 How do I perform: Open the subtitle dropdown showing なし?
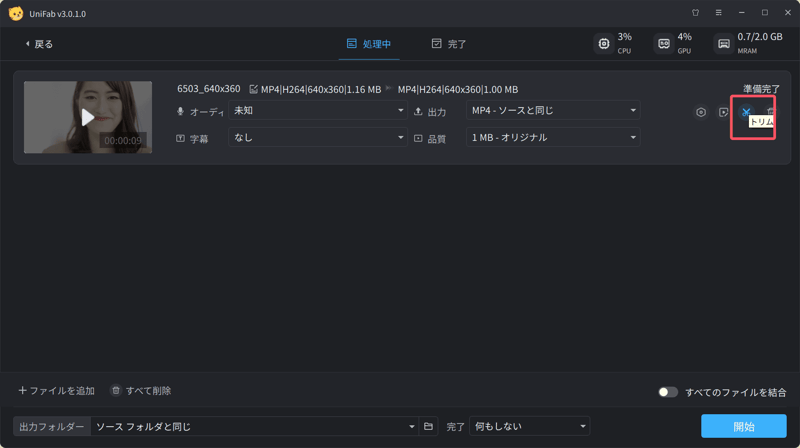coord(318,138)
